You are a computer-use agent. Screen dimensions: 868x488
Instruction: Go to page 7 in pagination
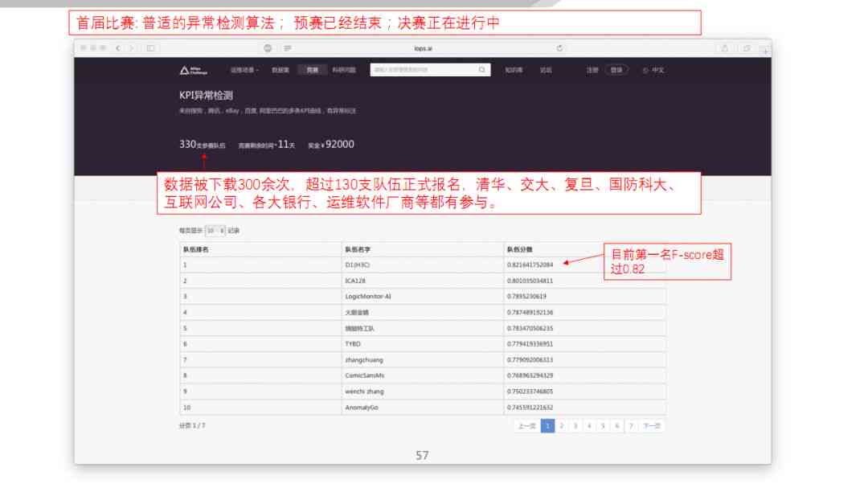click(631, 426)
